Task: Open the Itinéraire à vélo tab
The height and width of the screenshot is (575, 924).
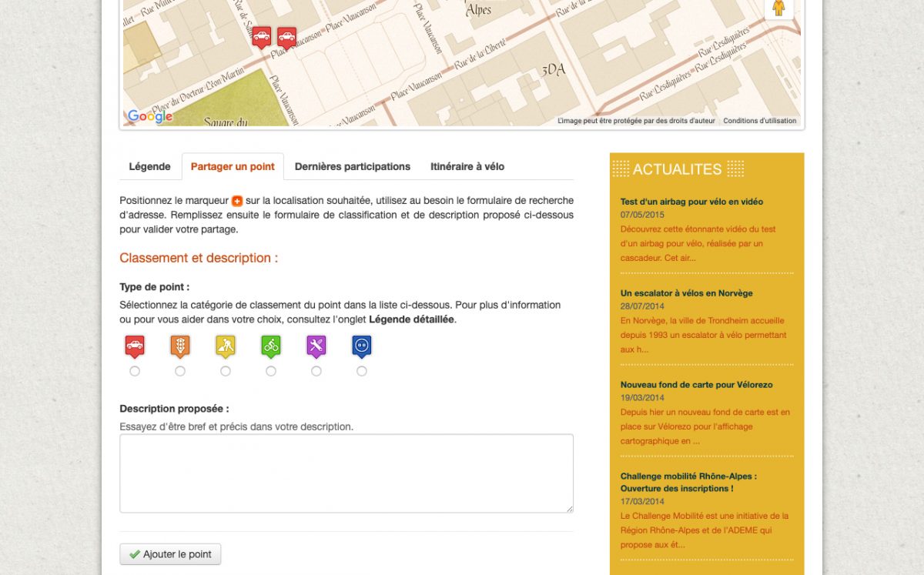Action: pyautogui.click(x=467, y=166)
